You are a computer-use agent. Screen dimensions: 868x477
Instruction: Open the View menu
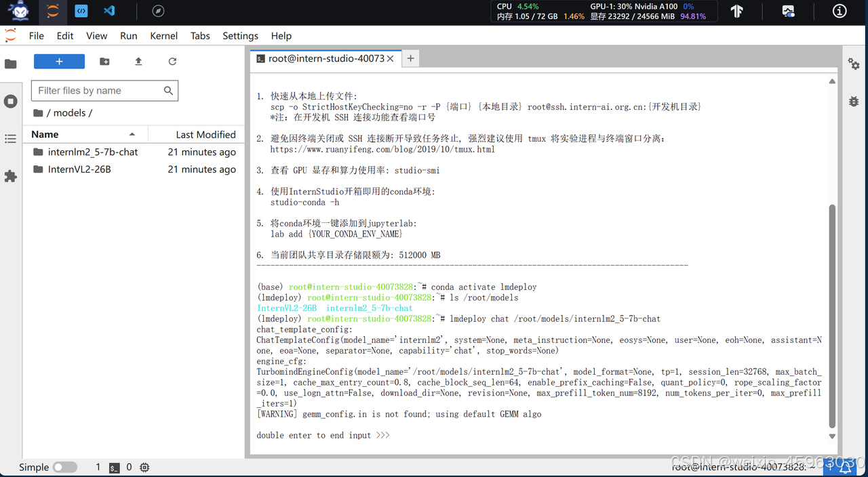tap(96, 36)
